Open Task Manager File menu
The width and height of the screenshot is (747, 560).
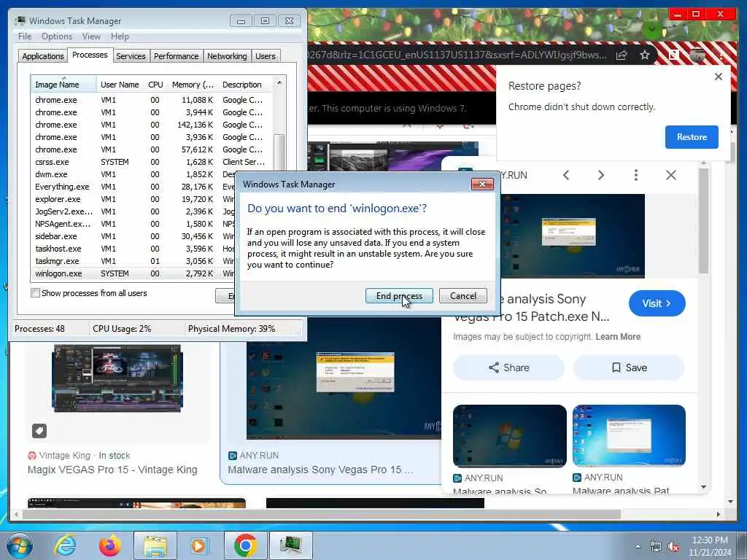25,36
